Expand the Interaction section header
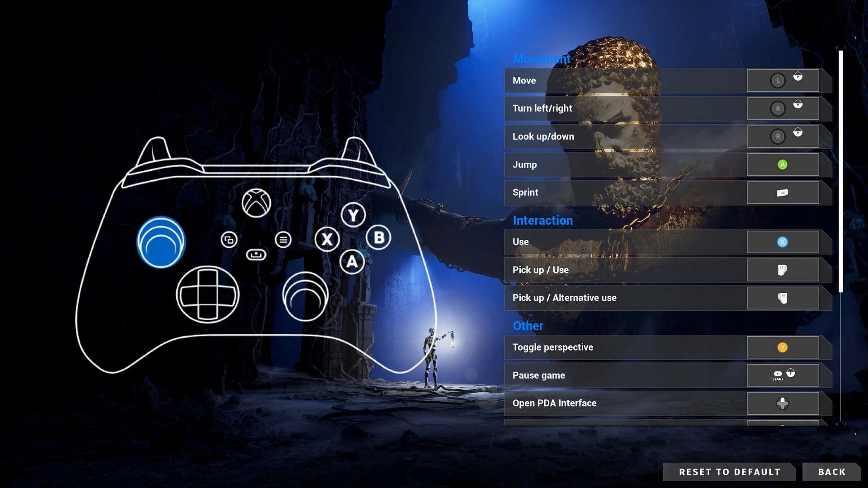 point(542,221)
